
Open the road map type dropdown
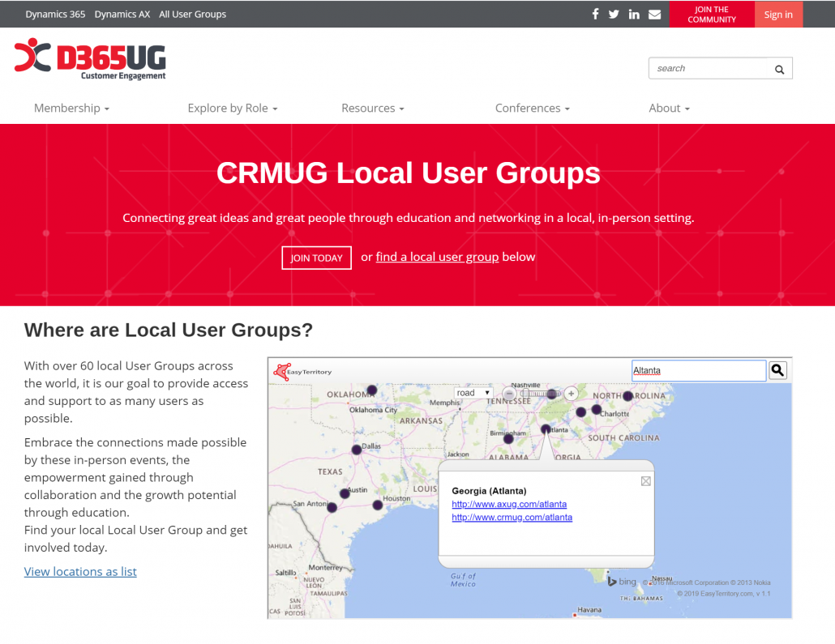tap(473, 393)
